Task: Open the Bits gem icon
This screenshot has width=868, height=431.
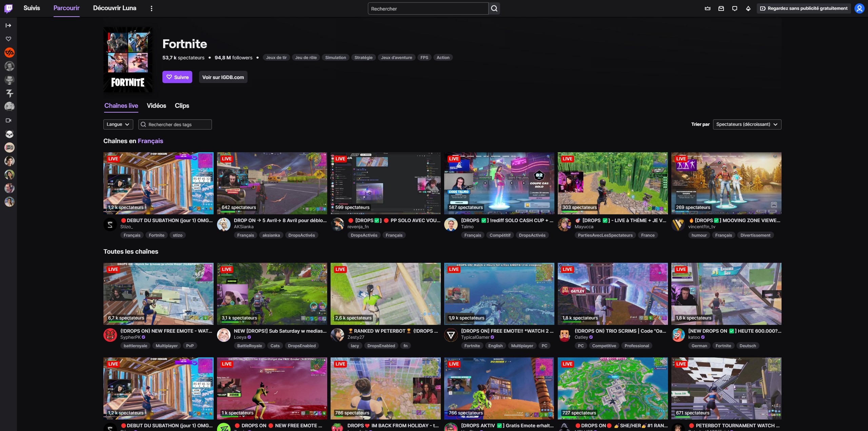Action: click(x=748, y=8)
